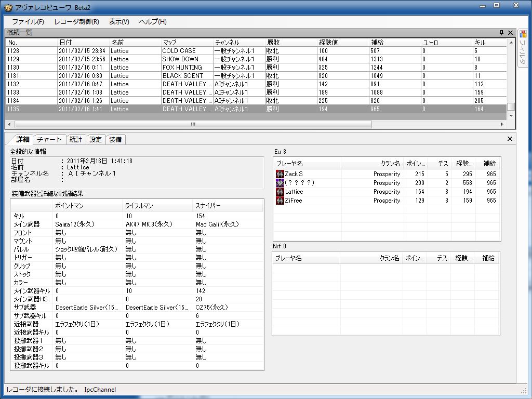Switch to the チャート tab

pyautogui.click(x=49, y=139)
